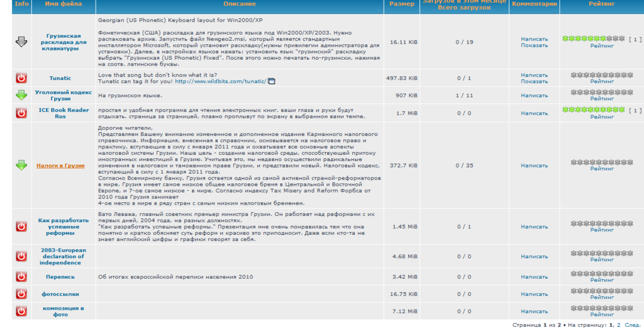The width and height of the screenshot is (644, 333).
Task: Click external link icon after wildbits URL
Action: tap(272, 81)
